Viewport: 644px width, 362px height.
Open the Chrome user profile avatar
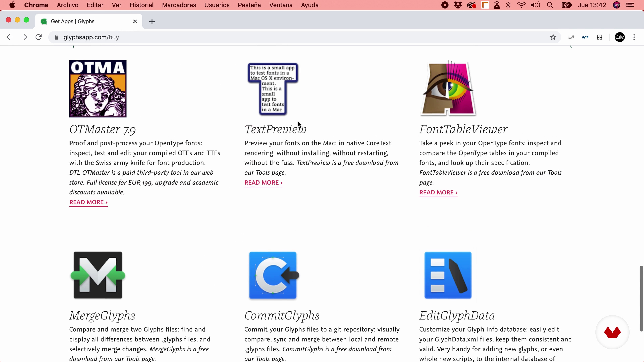click(x=620, y=37)
